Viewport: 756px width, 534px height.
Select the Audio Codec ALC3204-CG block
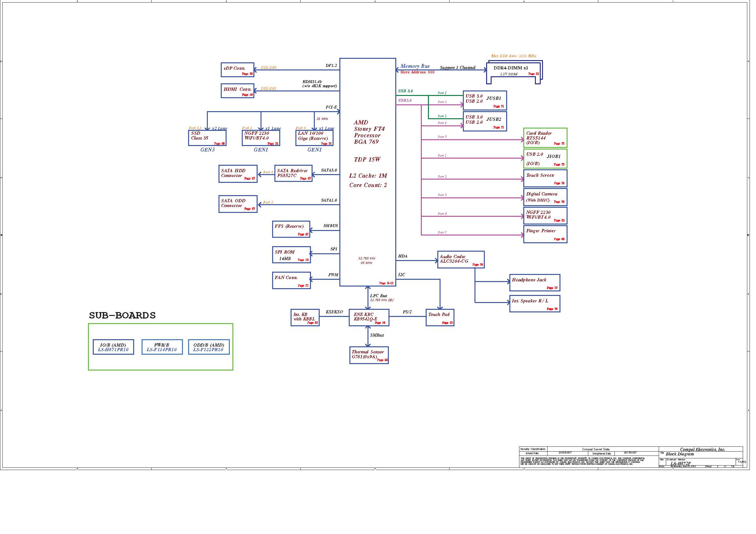tap(461, 260)
